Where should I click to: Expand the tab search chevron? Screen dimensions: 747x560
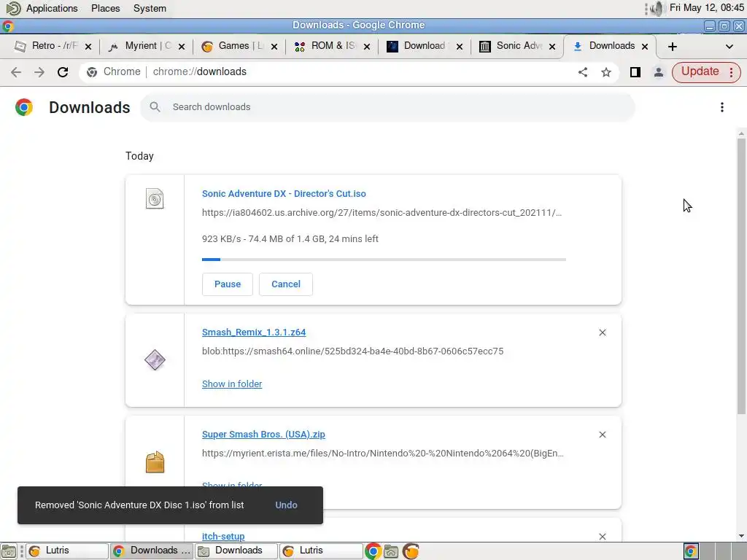(729, 47)
